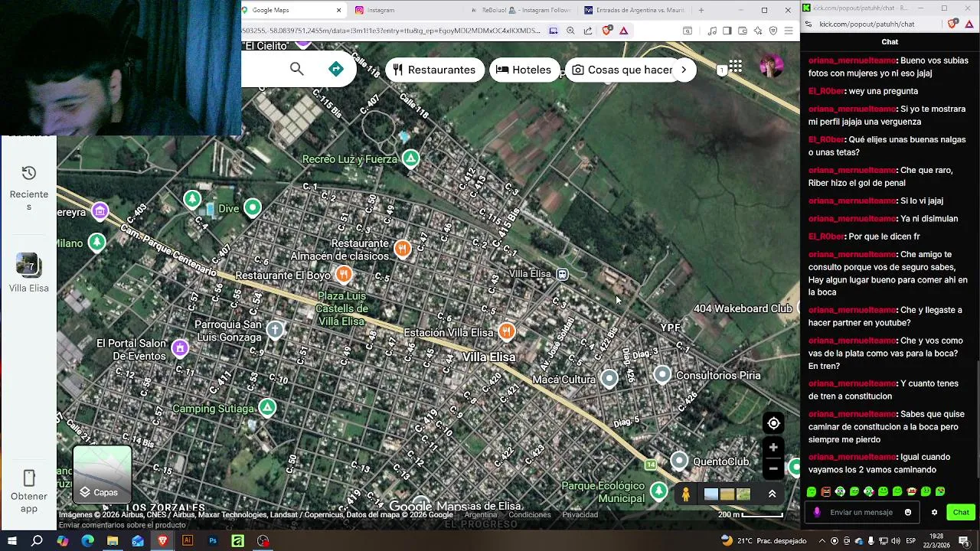Show hidden system tray icons arrow

click(823, 541)
